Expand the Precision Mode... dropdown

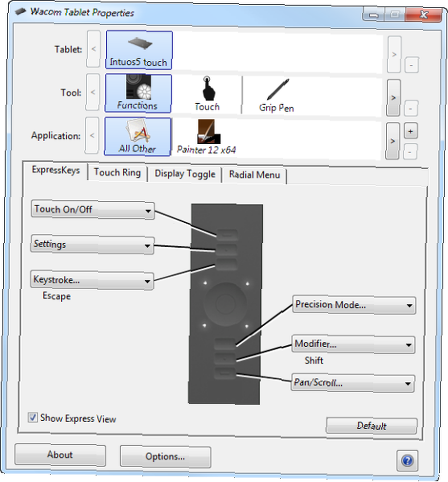coord(354,305)
